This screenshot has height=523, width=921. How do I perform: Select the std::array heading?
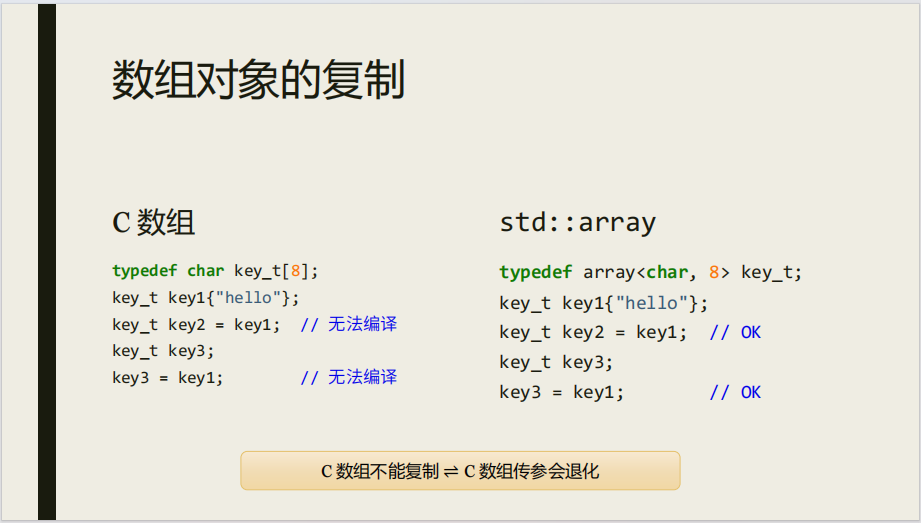(577, 223)
